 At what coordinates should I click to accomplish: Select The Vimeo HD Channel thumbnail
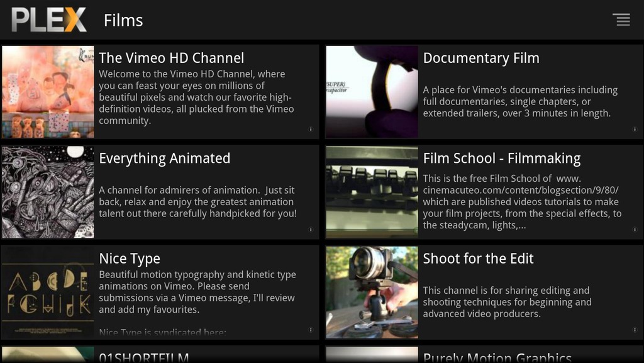pyautogui.click(x=48, y=92)
